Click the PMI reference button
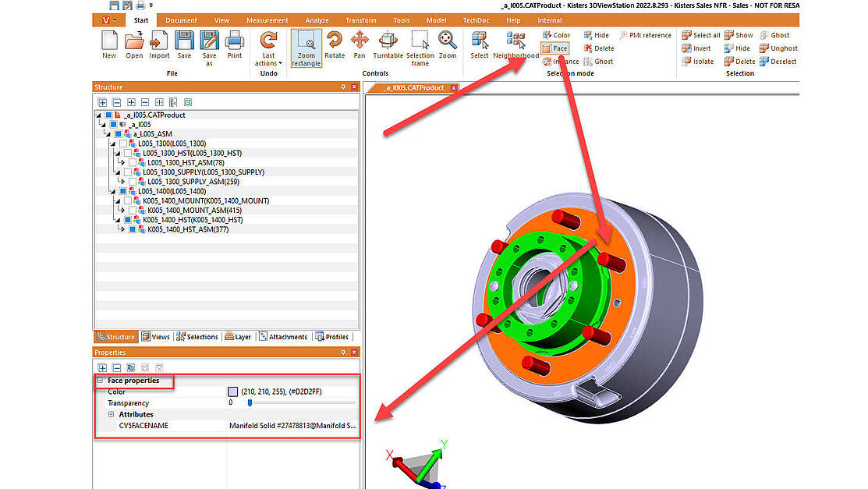 click(646, 35)
